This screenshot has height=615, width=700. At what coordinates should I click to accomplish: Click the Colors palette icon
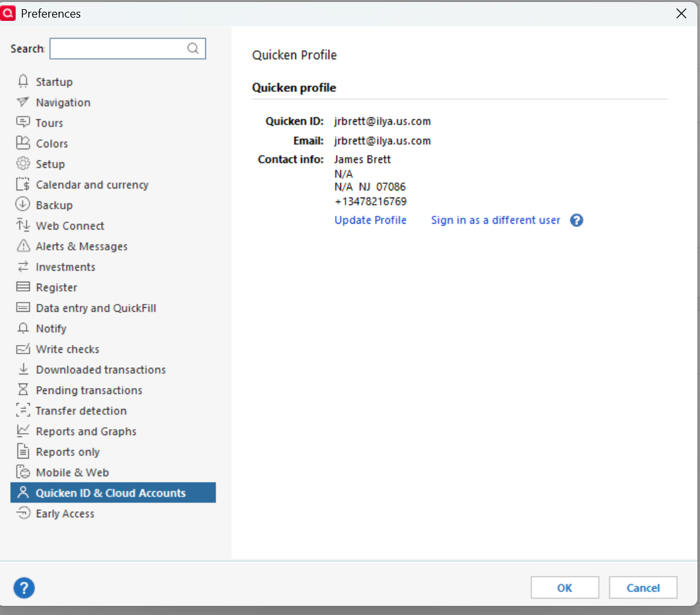(23, 143)
